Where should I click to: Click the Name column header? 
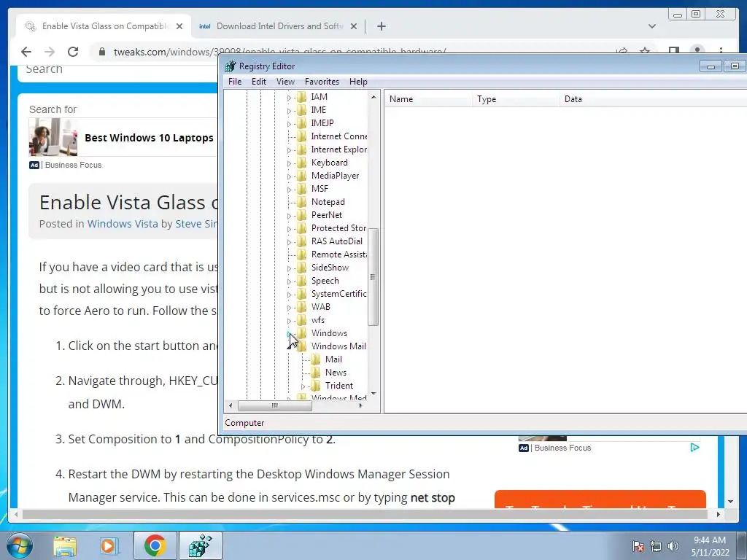(x=427, y=99)
